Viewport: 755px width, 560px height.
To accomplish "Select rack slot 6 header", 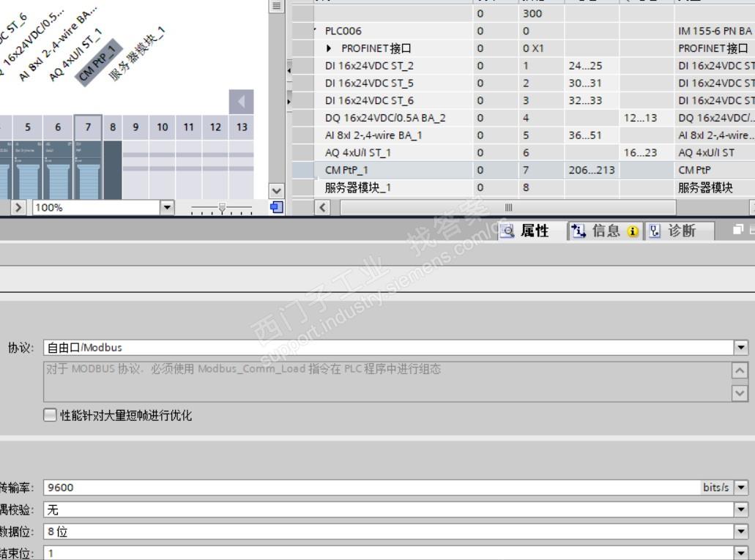I will click(58, 127).
